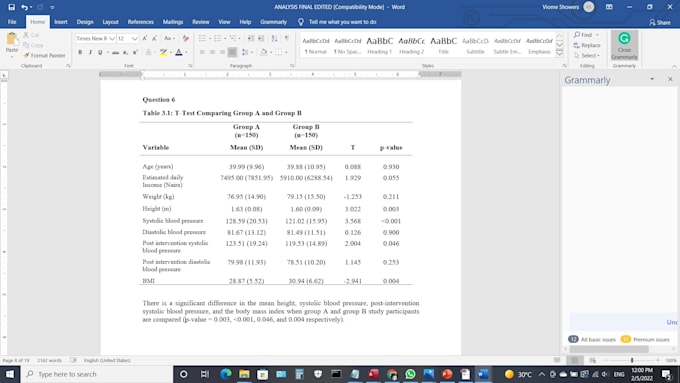Click PowerPoint icon in taskbar
This screenshot has width=680, height=383.
pyautogui.click(x=447, y=374)
